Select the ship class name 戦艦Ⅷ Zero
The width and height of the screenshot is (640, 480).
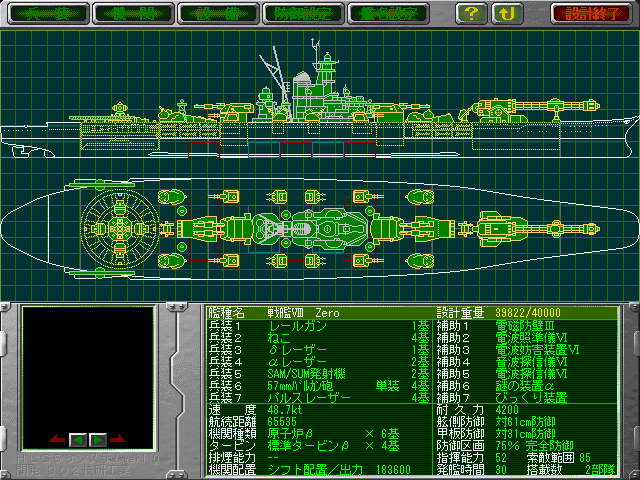[x=303, y=313]
